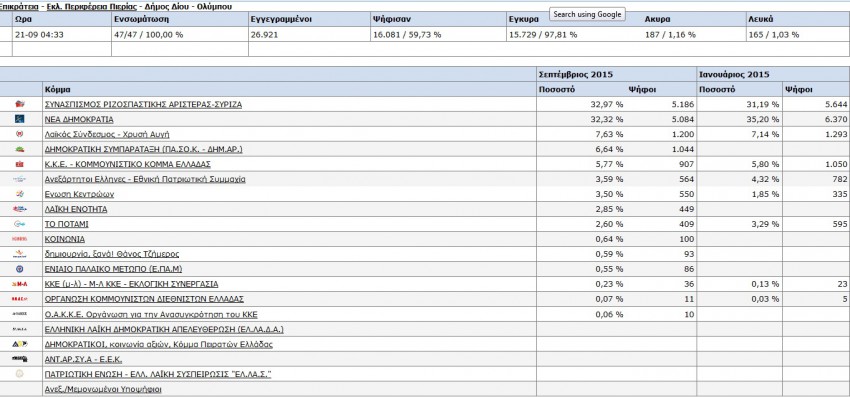
Task: Open the ΤΟ ΠΟΤΑΜΙ link
Action: 67,224
